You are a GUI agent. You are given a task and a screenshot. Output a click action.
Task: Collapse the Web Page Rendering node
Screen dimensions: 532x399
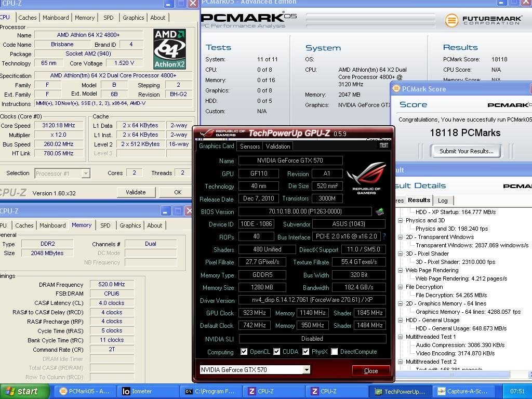pos(400,270)
